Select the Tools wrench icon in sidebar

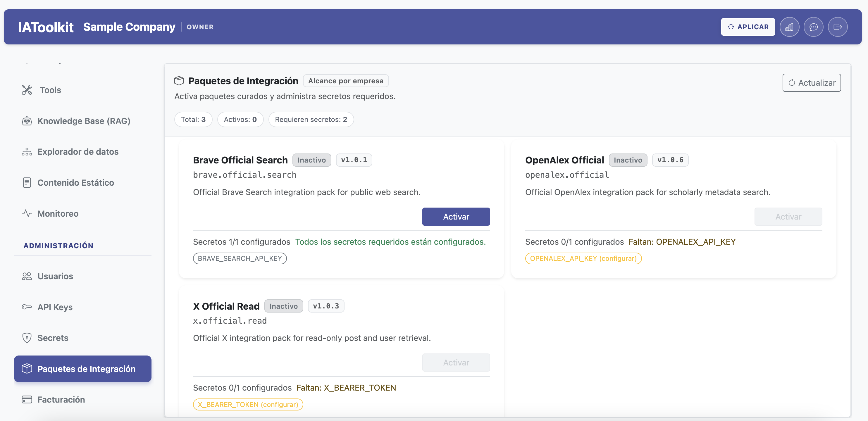(x=27, y=90)
